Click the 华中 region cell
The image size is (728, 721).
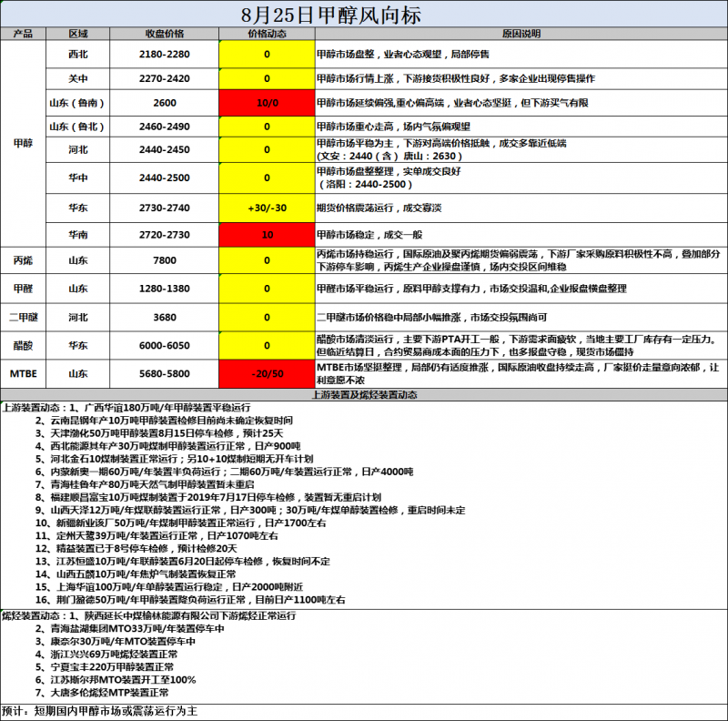tap(78, 178)
